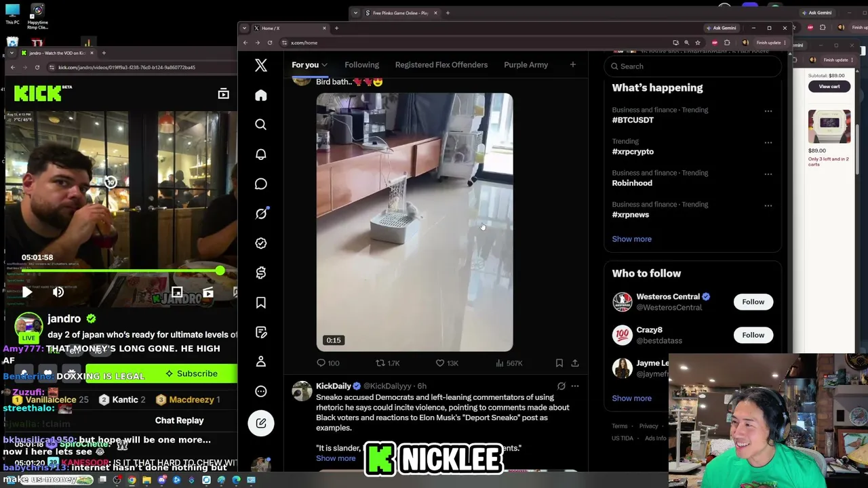868x488 pixels.
Task: Open tab search dropdown in Plinko browser window
Action: pos(355,13)
